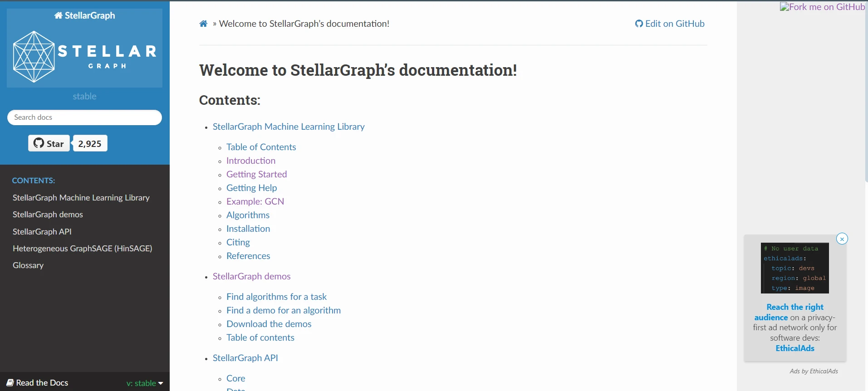This screenshot has height=391, width=868.
Task: Click the page's vertical scrollbar
Action: click(x=866, y=91)
